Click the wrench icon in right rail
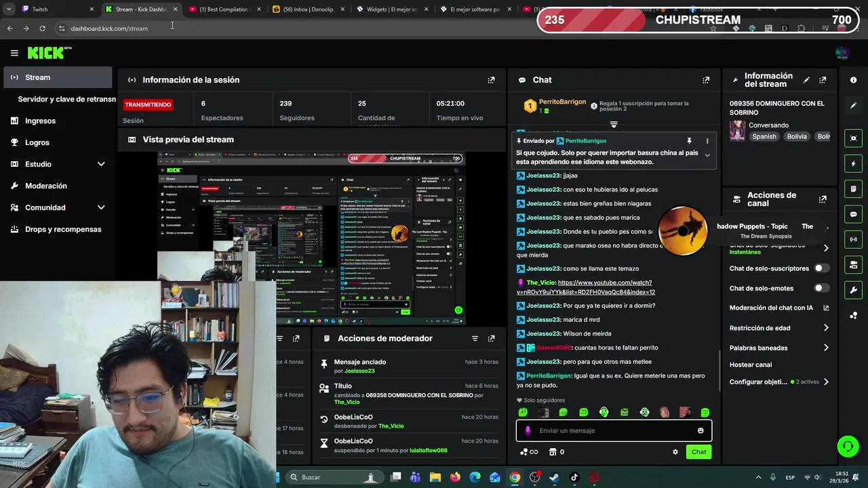 point(853,290)
